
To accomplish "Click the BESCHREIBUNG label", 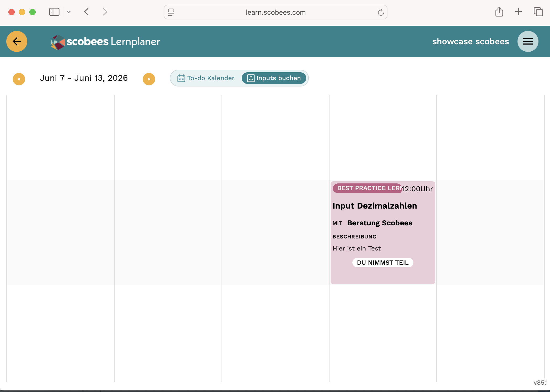I will (x=354, y=237).
